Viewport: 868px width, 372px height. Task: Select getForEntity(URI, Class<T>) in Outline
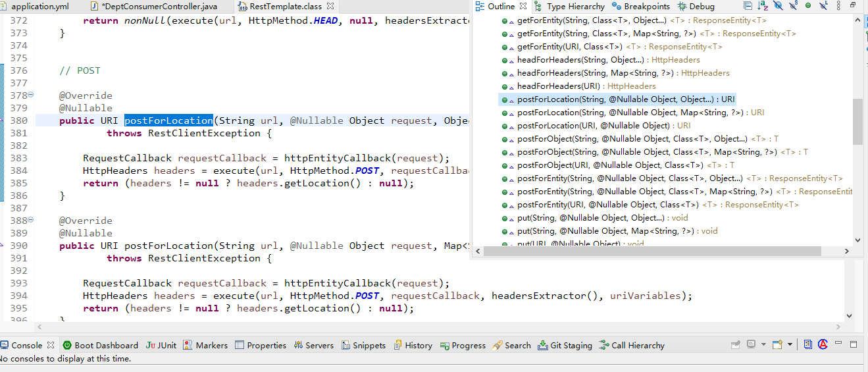pos(612,47)
